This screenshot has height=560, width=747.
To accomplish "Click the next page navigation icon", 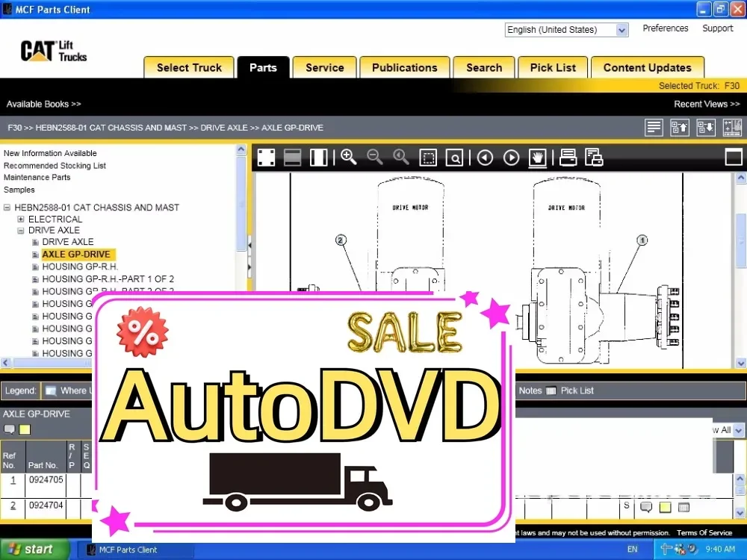I will pyautogui.click(x=511, y=157).
